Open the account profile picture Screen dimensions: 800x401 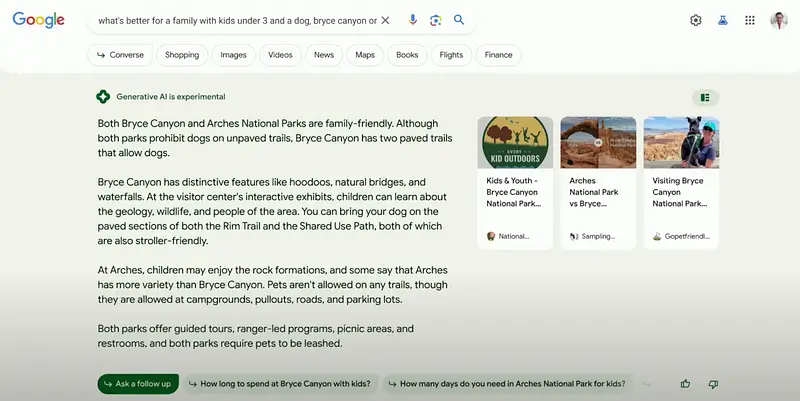779,20
